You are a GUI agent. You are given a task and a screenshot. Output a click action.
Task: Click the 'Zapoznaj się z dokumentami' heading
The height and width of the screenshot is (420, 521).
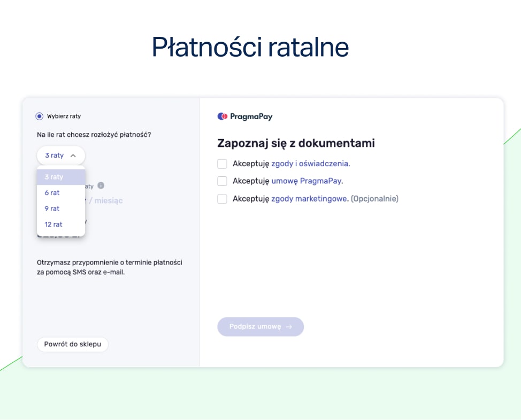tap(296, 143)
